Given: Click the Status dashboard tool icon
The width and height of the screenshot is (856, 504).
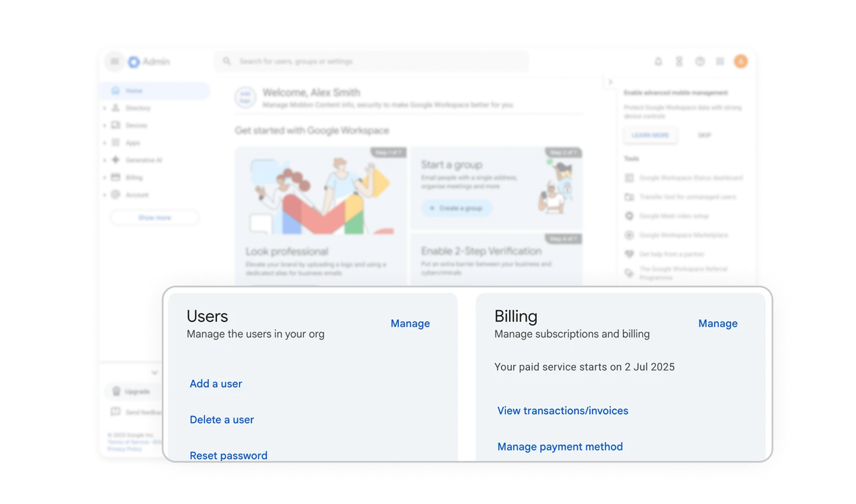Looking at the screenshot, I should 629,178.
